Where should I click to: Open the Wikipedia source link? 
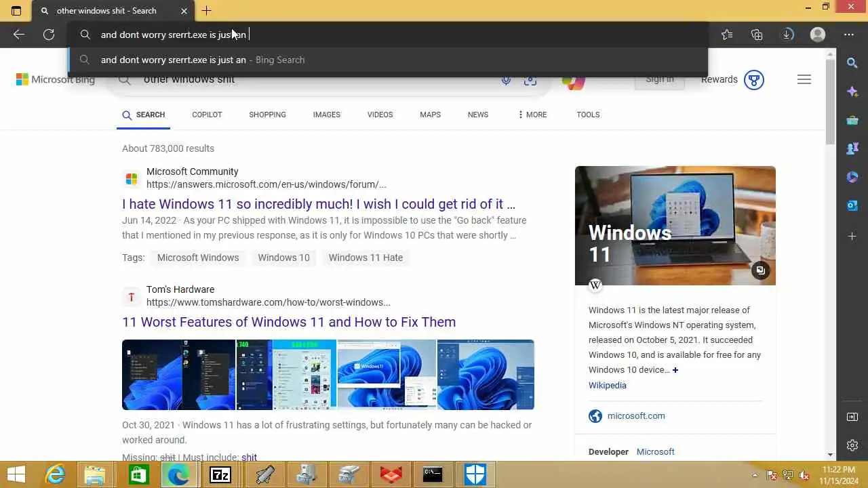(607, 385)
